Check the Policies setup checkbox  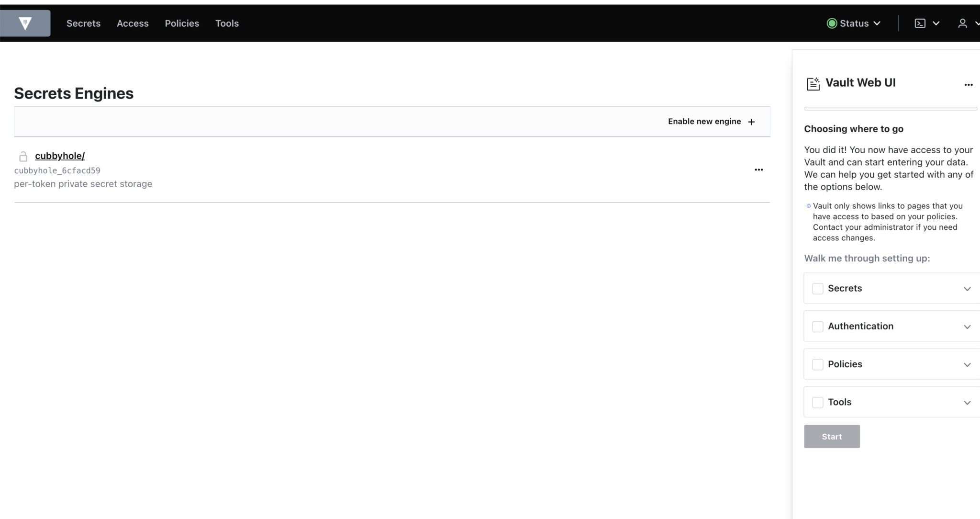pyautogui.click(x=818, y=364)
